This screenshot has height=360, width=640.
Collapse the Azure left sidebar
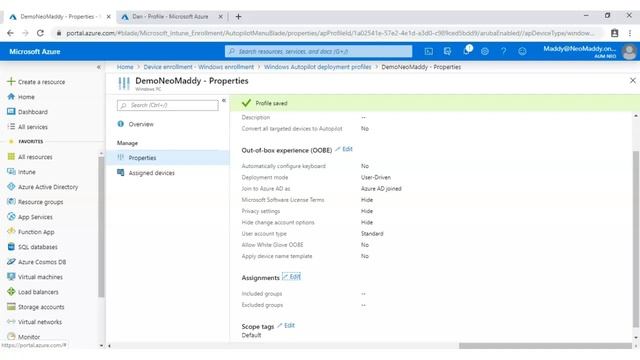point(98,67)
